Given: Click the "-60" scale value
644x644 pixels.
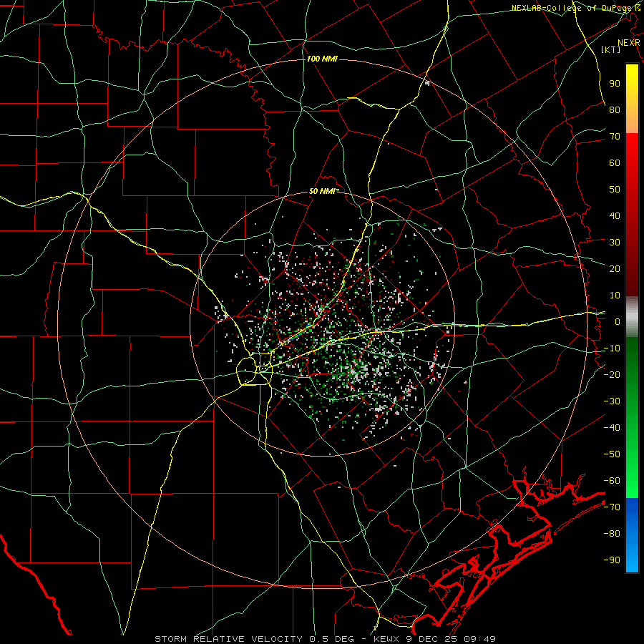Looking at the screenshot, I should [612, 481].
